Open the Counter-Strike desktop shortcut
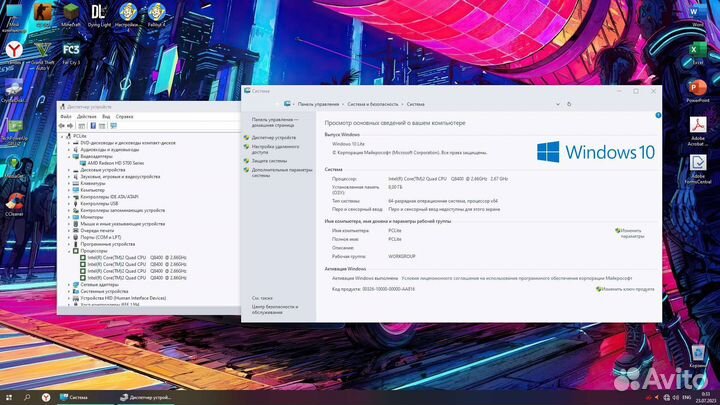720x405 pixels. [x=43, y=13]
